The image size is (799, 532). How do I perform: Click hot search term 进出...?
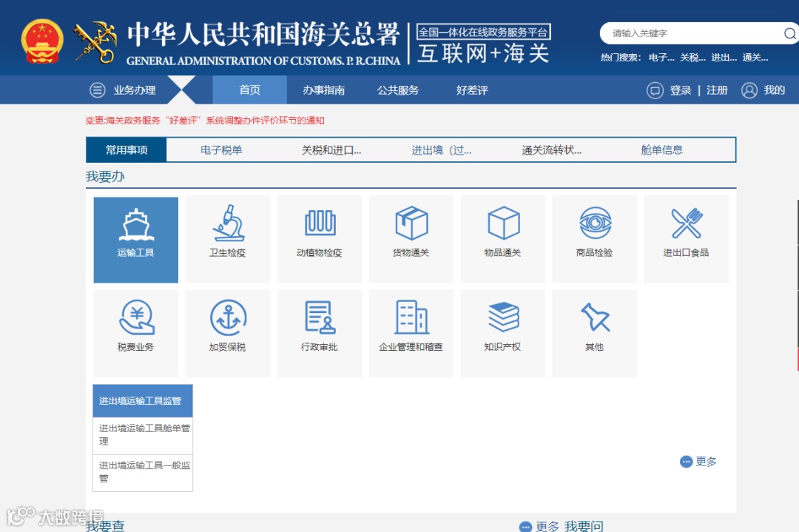[724, 58]
